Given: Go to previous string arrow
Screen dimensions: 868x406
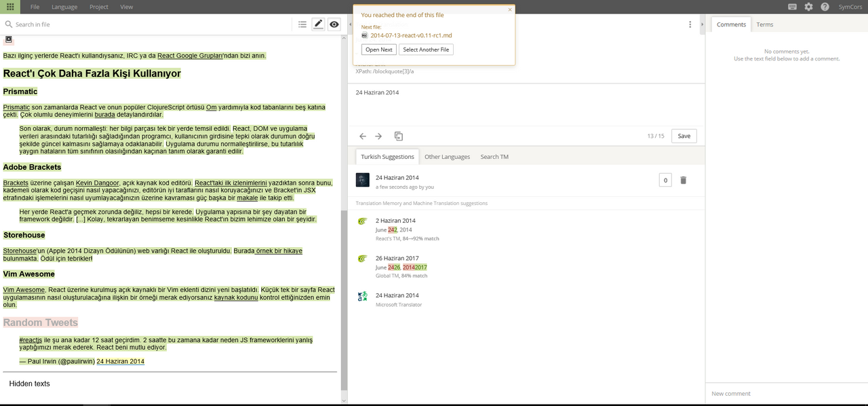Looking at the screenshot, I should [x=363, y=136].
